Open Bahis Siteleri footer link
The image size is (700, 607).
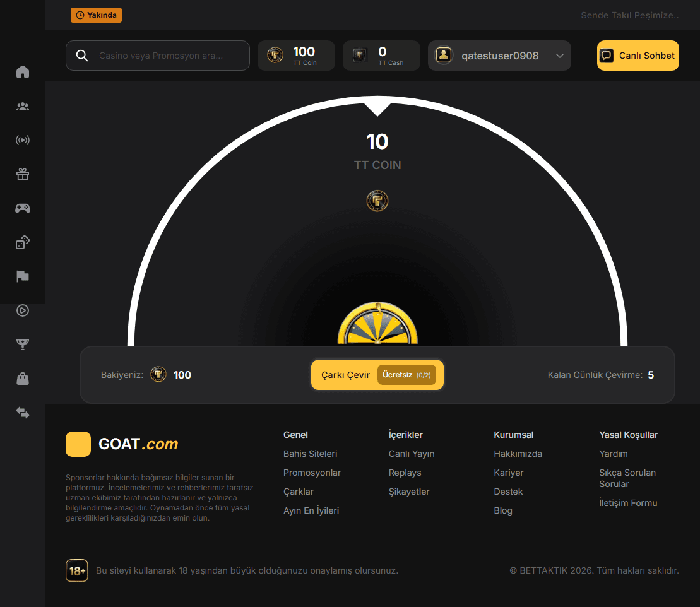311,454
